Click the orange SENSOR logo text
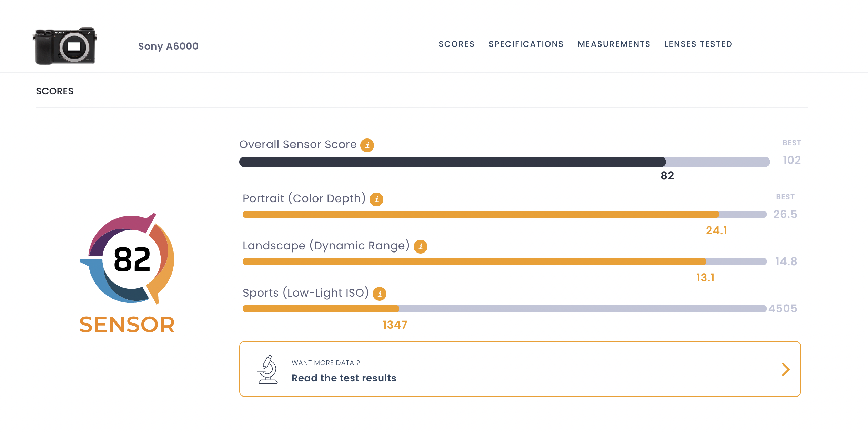Image resolution: width=868 pixels, height=432 pixels. click(127, 325)
